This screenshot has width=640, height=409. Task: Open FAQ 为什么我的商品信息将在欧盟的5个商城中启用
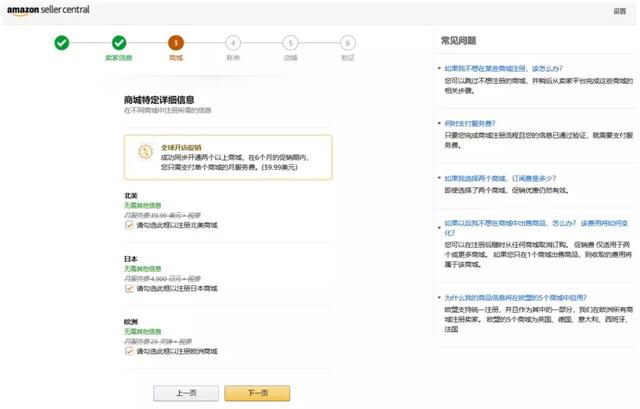(x=516, y=298)
